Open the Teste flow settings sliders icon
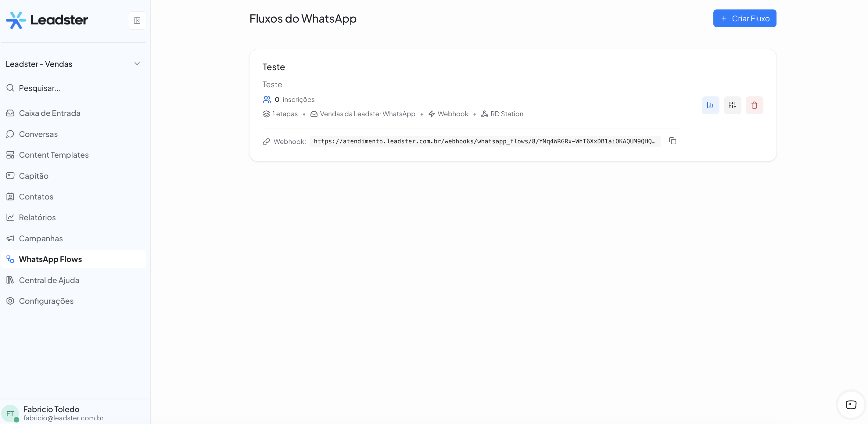The image size is (868, 424). (732, 105)
